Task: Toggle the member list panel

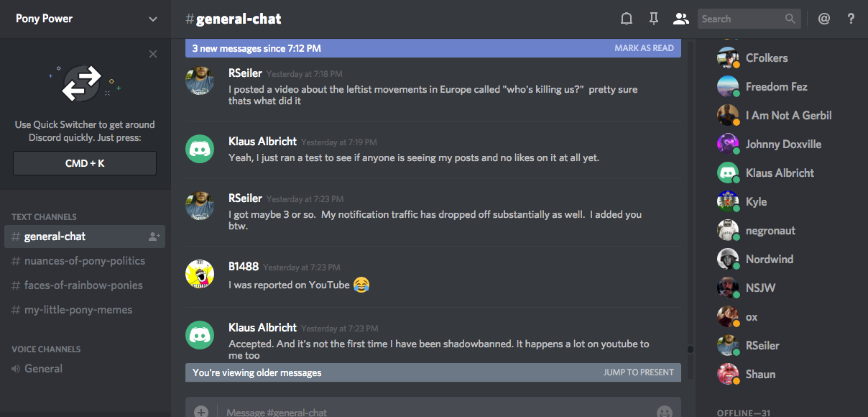Action: [680, 19]
